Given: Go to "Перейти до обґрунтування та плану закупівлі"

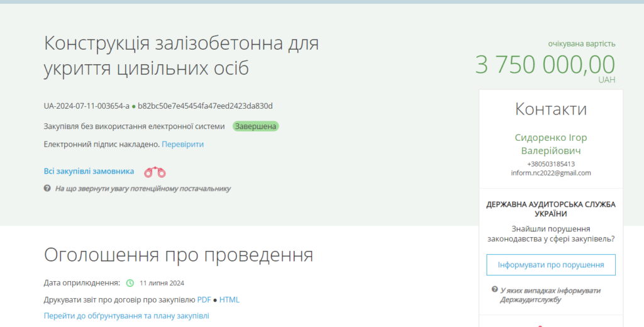Looking at the screenshot, I should point(126,316).
